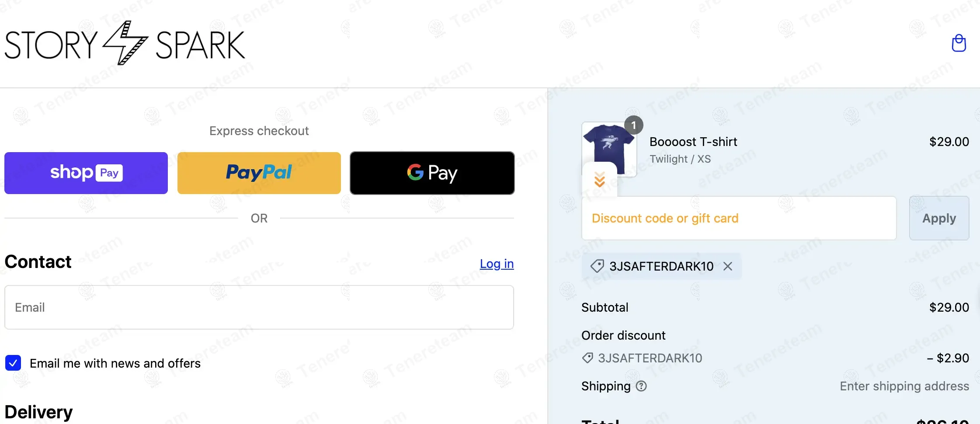
Task: Uncheck Email me with news and offers
Action: [13, 363]
